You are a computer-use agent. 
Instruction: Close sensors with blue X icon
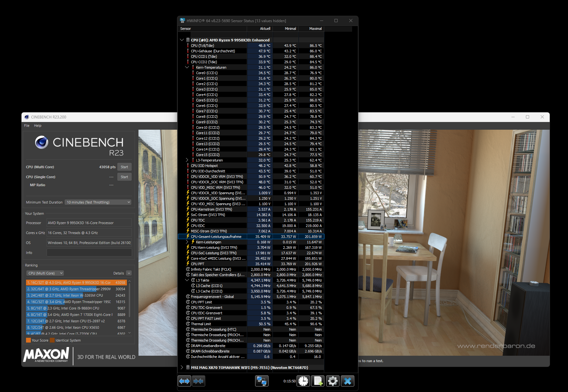[348, 381]
